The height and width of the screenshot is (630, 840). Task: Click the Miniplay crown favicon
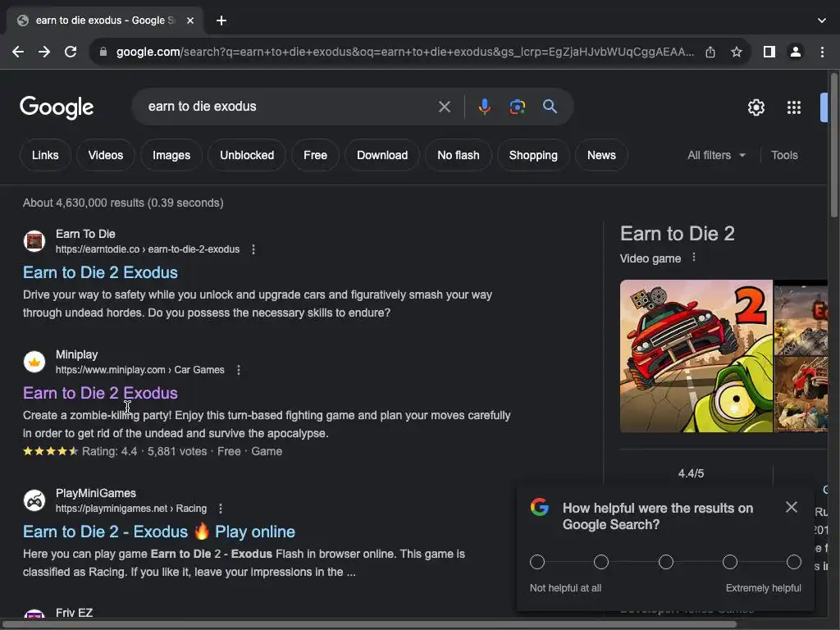click(x=34, y=362)
